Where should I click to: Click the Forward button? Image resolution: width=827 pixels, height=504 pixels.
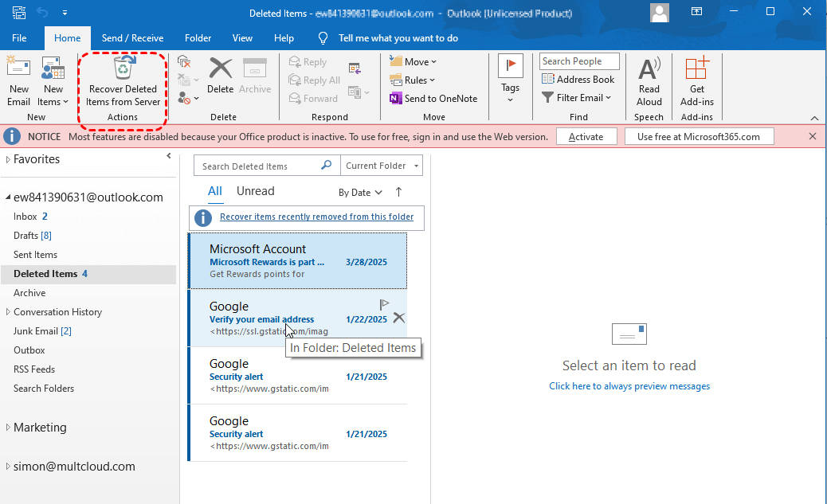tap(313, 99)
